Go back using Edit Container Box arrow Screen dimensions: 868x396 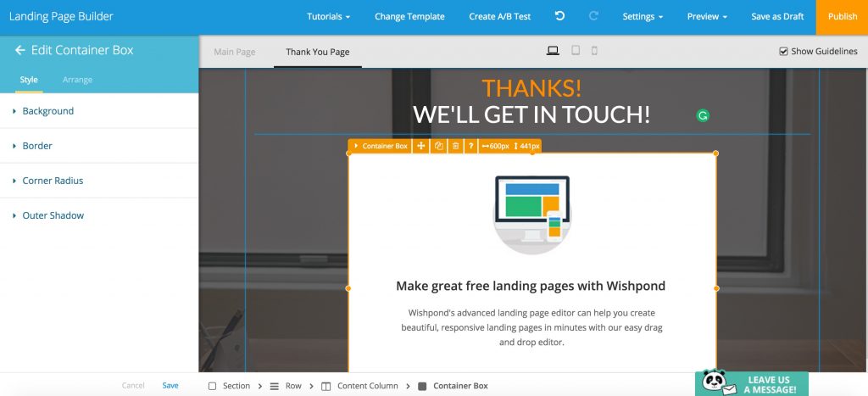tap(19, 50)
